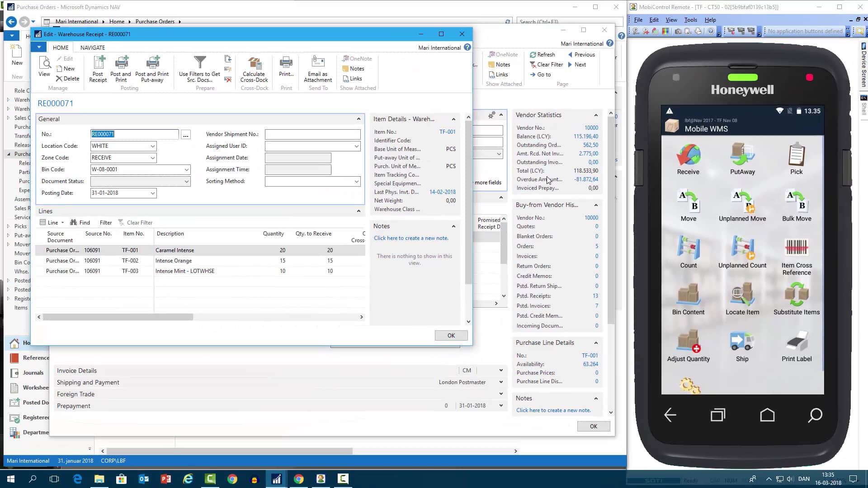Click the Calculate Cross-Dock icon

(x=254, y=68)
